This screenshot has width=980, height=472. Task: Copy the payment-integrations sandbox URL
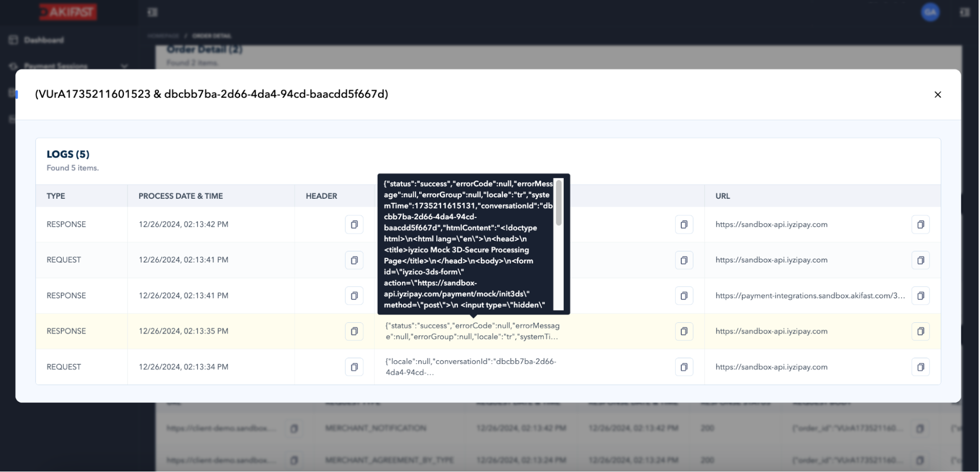[920, 296]
